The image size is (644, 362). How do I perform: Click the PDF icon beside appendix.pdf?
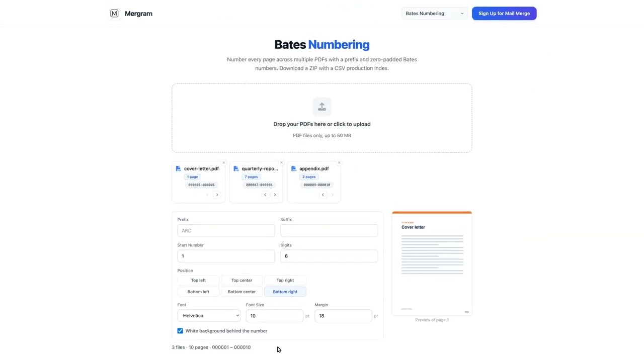294,169
